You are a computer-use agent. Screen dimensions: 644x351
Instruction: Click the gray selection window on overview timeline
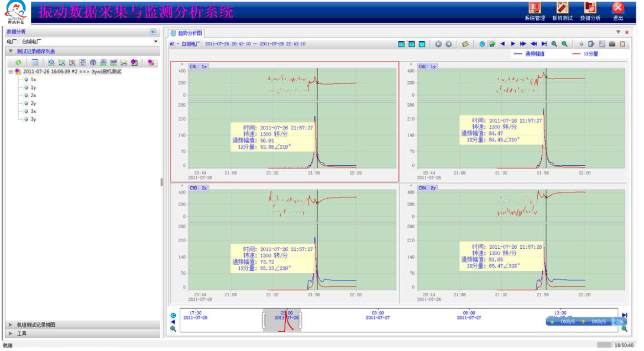(281, 321)
